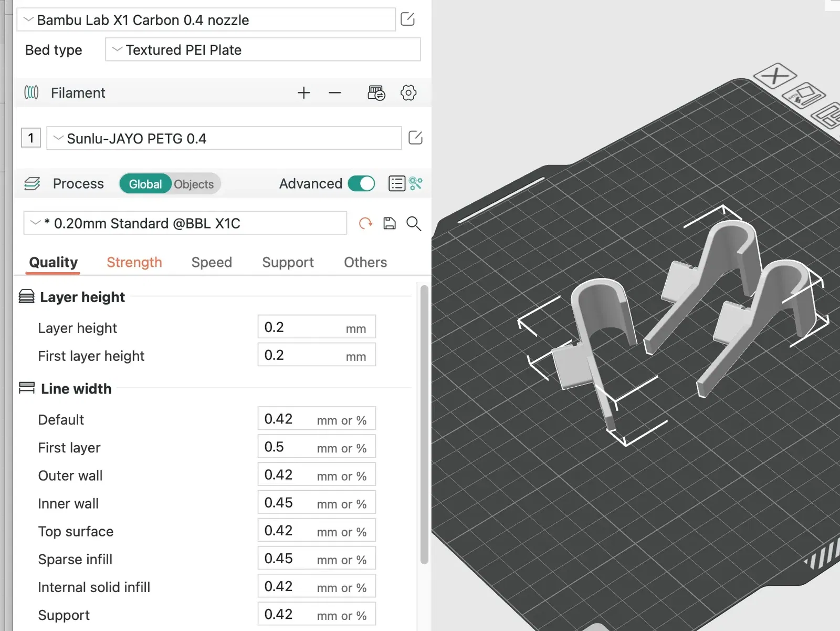The height and width of the screenshot is (631, 840).
Task: Switch to the Others tab
Action: click(365, 262)
